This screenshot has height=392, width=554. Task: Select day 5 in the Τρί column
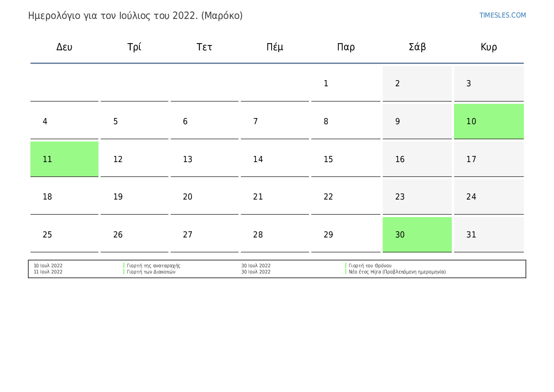134,121
